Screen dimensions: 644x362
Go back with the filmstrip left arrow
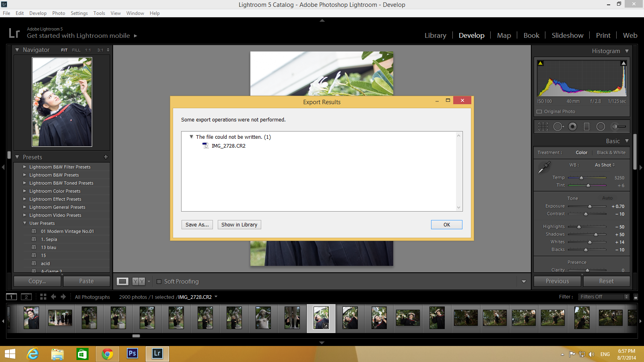point(54,297)
